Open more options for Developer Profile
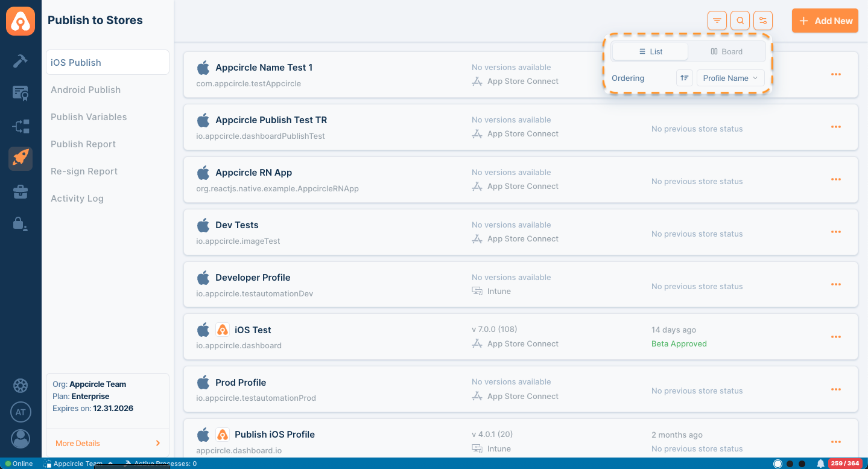Viewport: 868px width, 469px height. click(836, 284)
